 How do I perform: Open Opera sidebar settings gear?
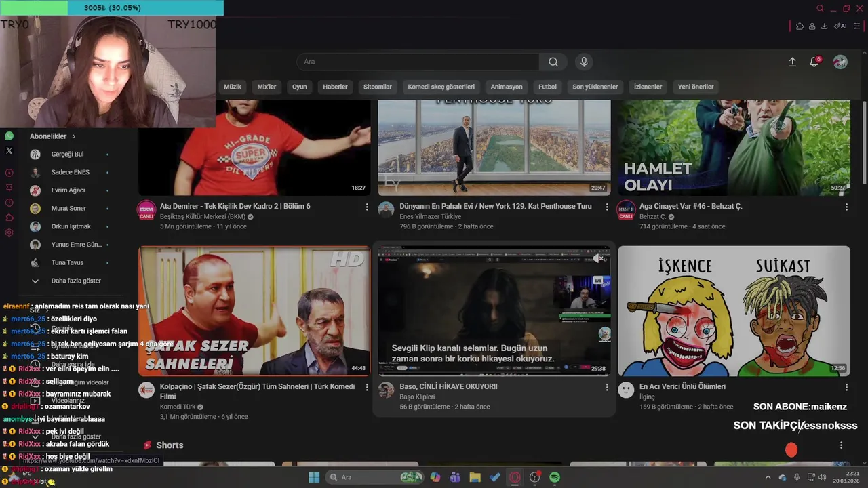(9, 232)
